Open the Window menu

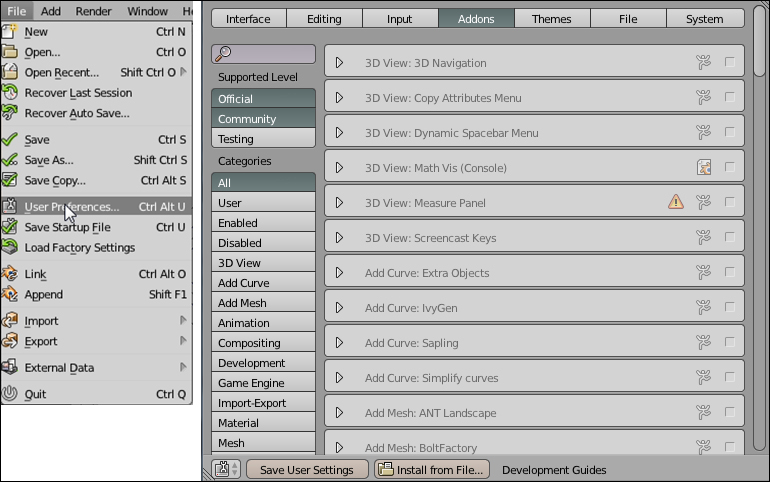pos(147,11)
